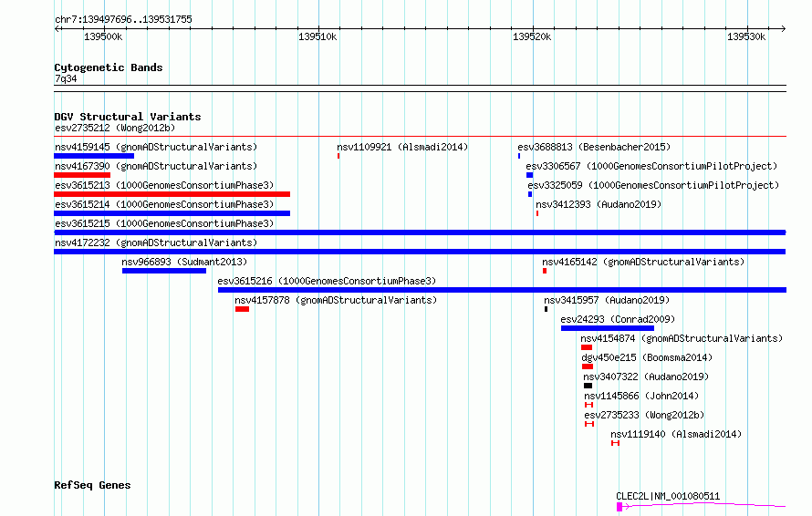Screen dimensions: 812x516
Task: Open nsv1119140 (Alsmadi2014) label
Action: point(676,434)
